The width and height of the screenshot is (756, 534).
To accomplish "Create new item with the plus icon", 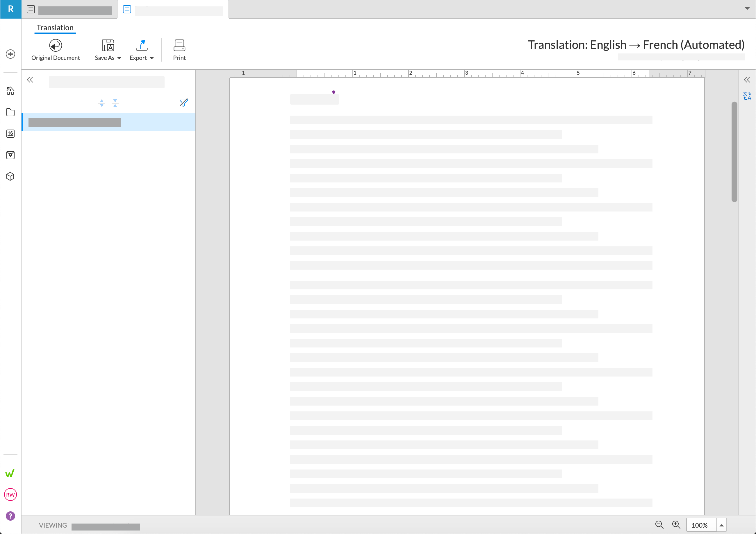I will (x=10, y=54).
